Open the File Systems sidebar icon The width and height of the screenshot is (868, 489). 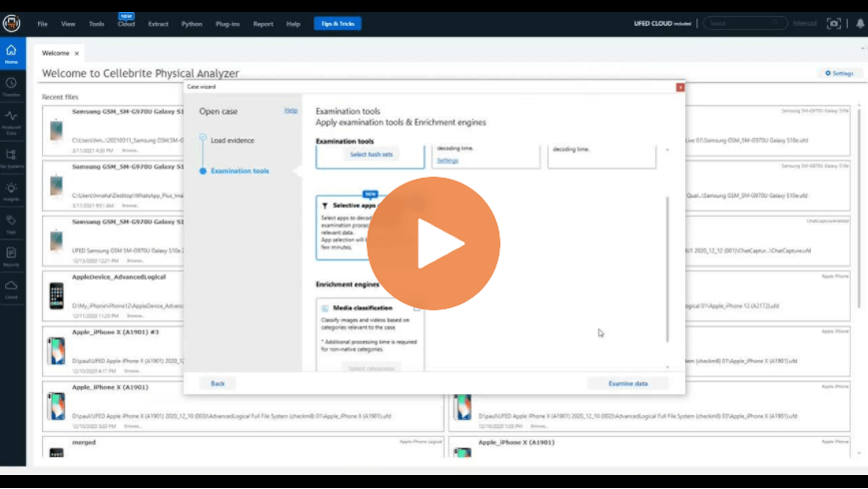pyautogui.click(x=11, y=158)
